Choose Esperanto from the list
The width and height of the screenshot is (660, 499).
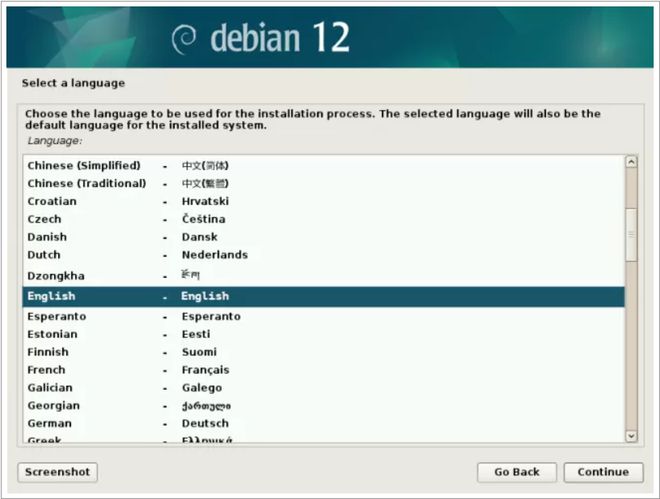[x=323, y=316]
